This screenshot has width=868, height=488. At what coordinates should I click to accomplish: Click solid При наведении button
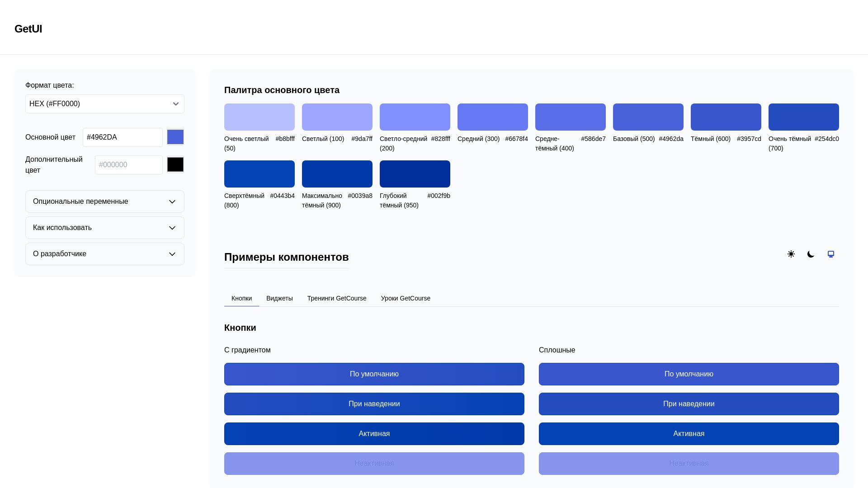coord(689,404)
